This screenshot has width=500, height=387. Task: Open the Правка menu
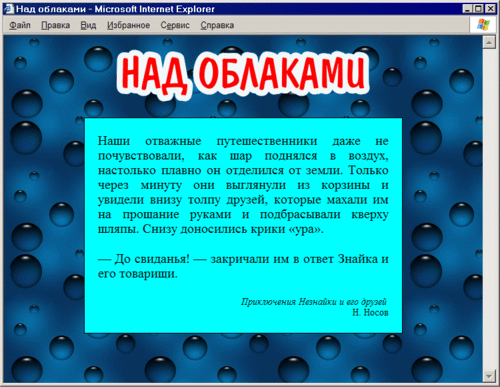(55, 25)
